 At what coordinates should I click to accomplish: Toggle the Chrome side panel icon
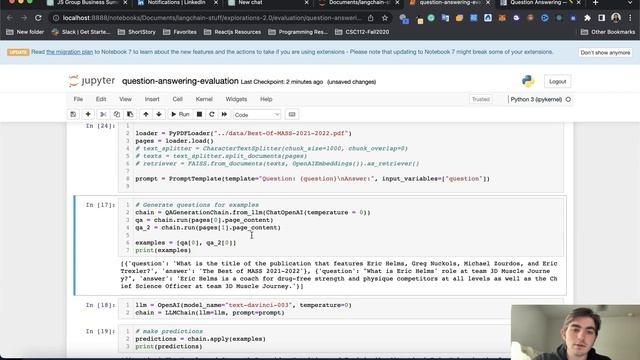[x=601, y=18]
